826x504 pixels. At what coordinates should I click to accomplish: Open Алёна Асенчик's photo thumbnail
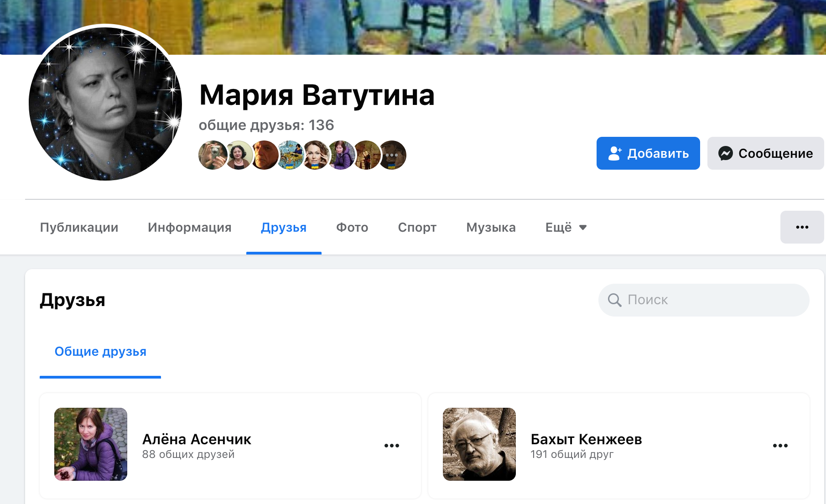(x=91, y=444)
